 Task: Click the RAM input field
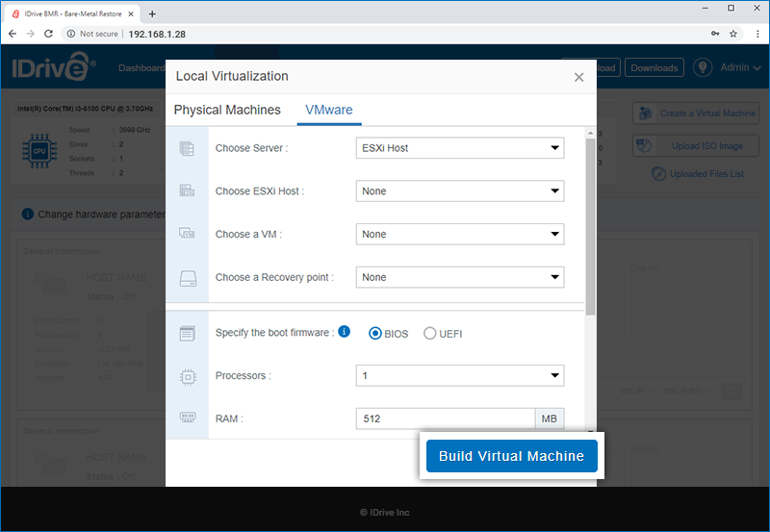445,418
